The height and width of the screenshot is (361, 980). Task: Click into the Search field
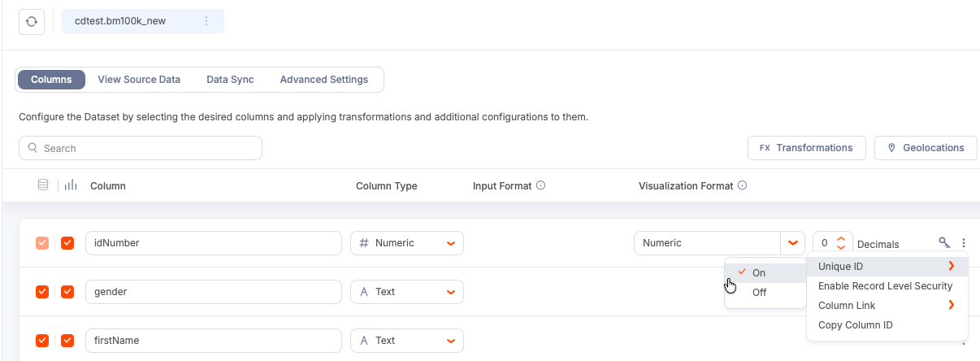[141, 148]
